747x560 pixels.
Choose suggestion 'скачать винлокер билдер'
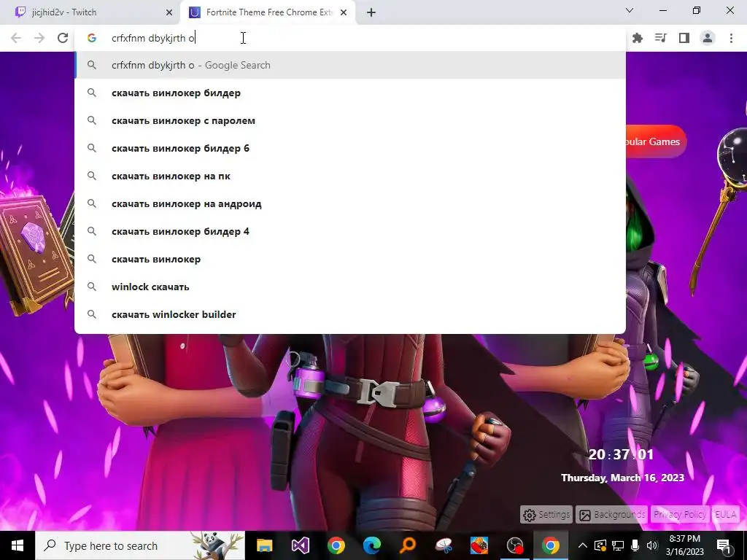point(350,93)
